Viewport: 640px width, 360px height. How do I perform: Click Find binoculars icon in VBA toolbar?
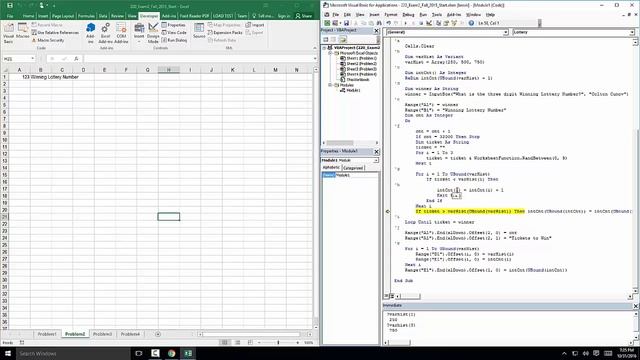pyautogui.click(x=380, y=23)
